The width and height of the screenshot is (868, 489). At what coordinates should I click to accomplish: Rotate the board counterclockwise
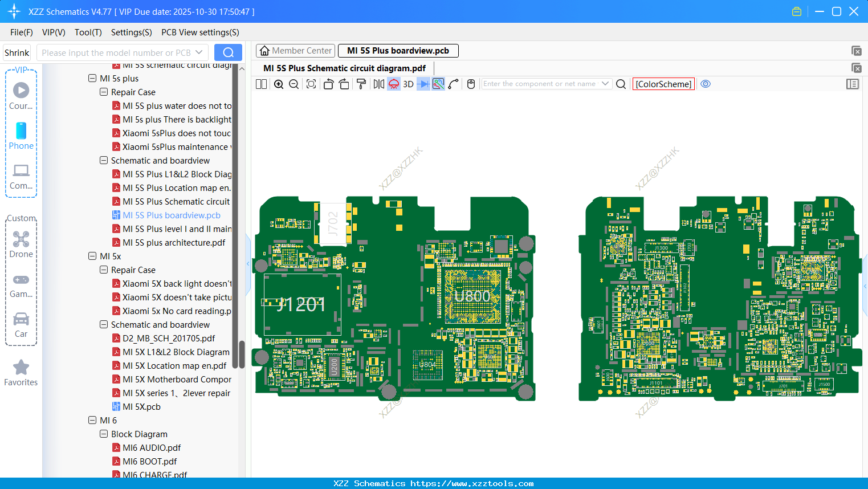tap(328, 84)
